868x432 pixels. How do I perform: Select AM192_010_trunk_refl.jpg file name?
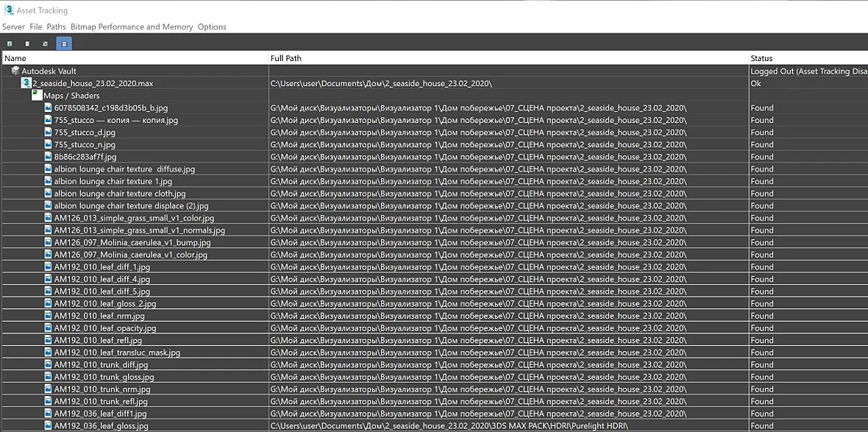click(102, 401)
